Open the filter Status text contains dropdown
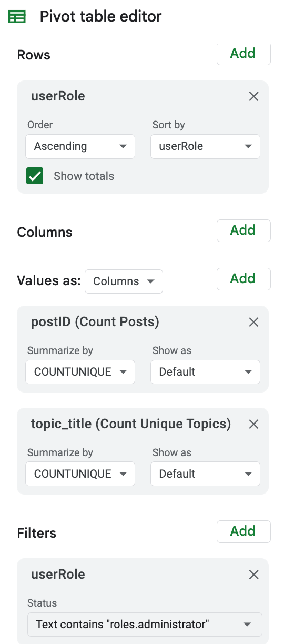 click(145, 625)
